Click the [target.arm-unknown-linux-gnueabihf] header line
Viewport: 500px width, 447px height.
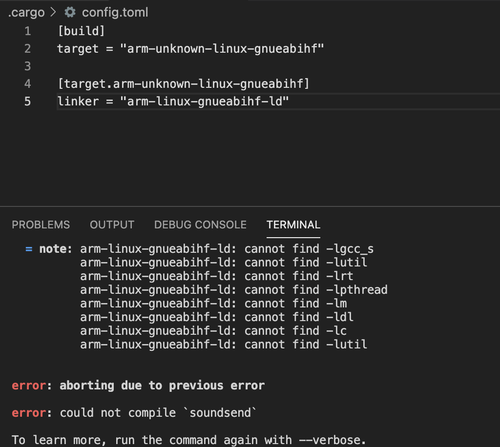(183, 84)
